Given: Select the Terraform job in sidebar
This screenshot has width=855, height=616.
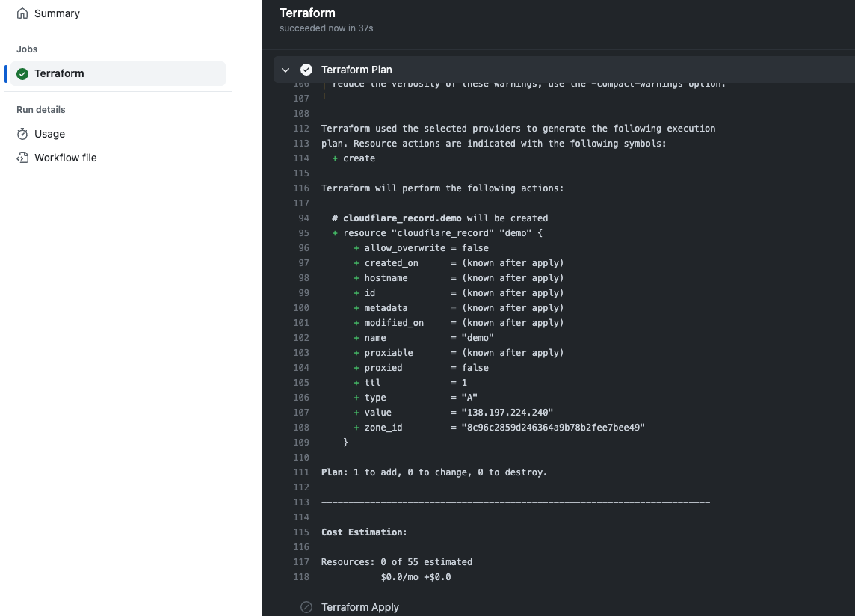Looking at the screenshot, I should tap(59, 73).
